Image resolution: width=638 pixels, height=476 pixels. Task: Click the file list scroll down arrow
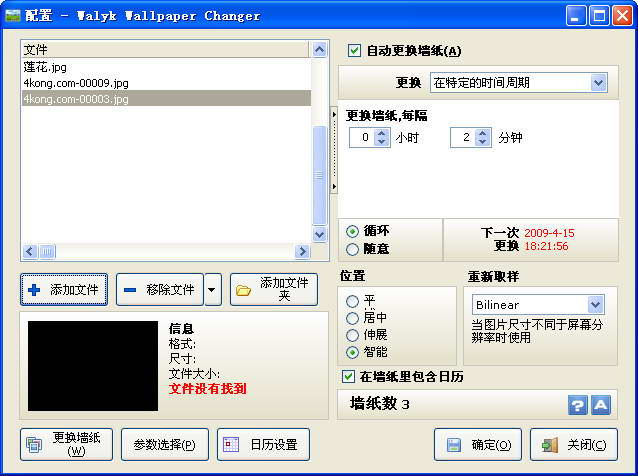coord(319,234)
